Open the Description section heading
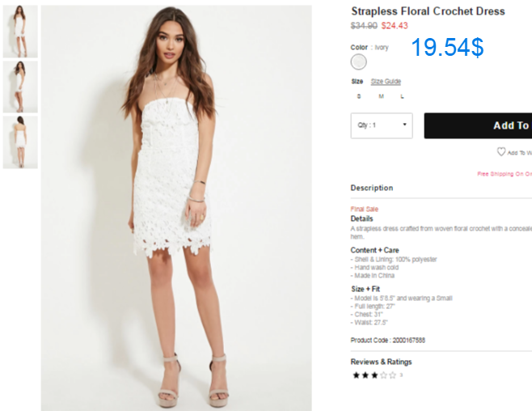Image resolution: width=532 pixels, height=411 pixels. click(372, 188)
